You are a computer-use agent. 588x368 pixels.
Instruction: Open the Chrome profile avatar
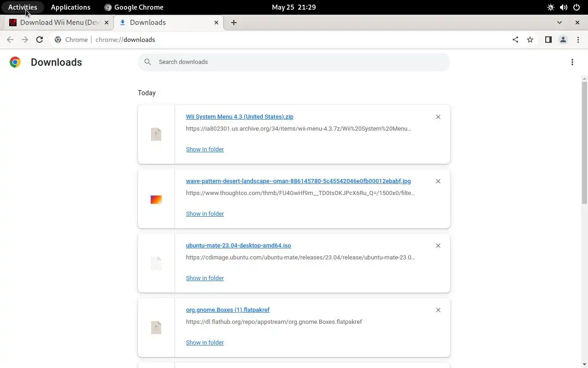(x=563, y=40)
